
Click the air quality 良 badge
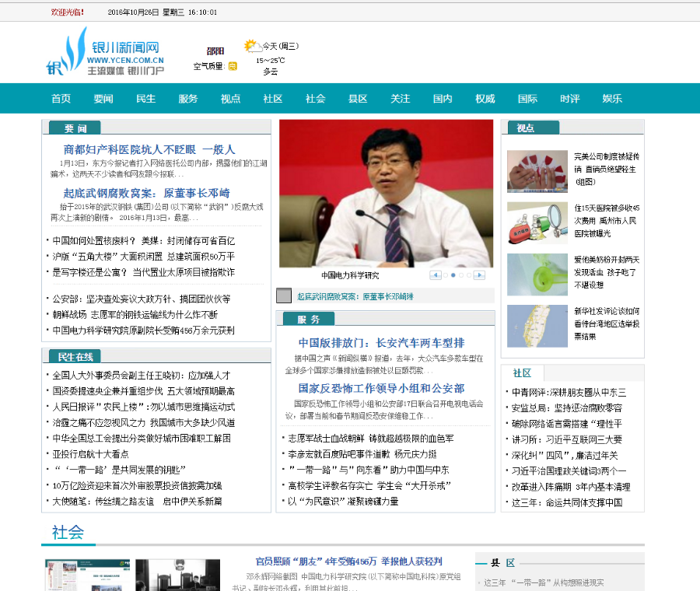pos(232,68)
